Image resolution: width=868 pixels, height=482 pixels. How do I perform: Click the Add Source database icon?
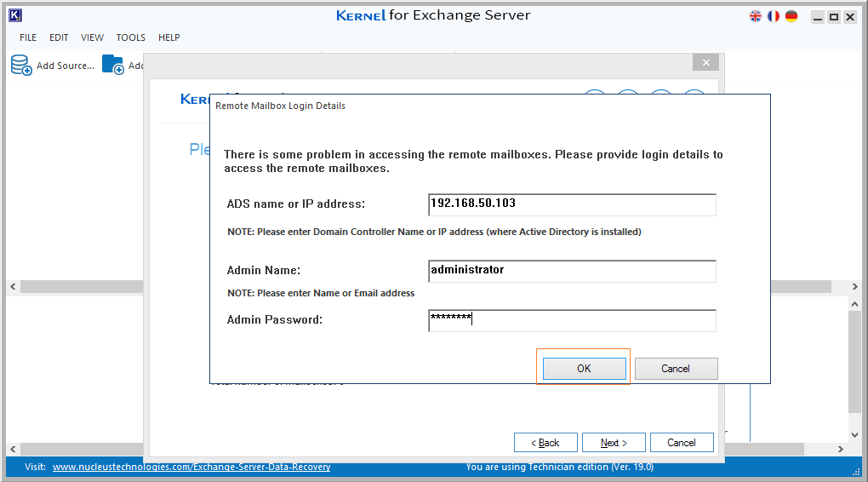pos(21,65)
